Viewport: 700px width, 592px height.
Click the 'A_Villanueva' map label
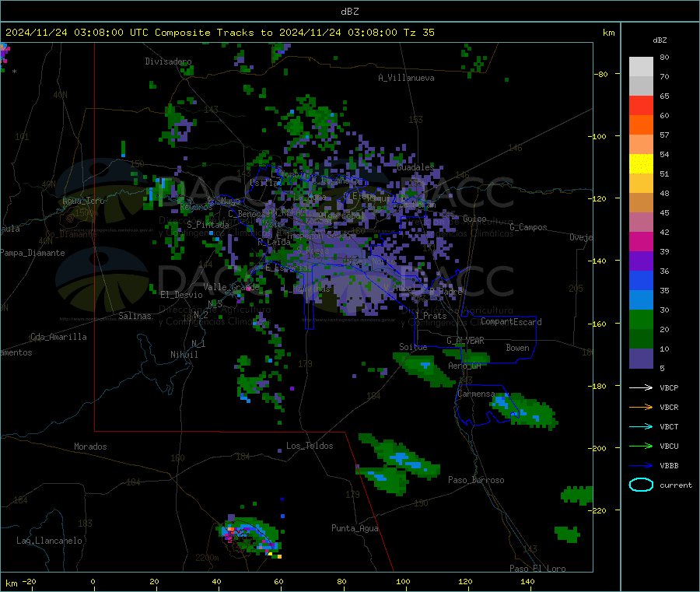tap(406, 78)
